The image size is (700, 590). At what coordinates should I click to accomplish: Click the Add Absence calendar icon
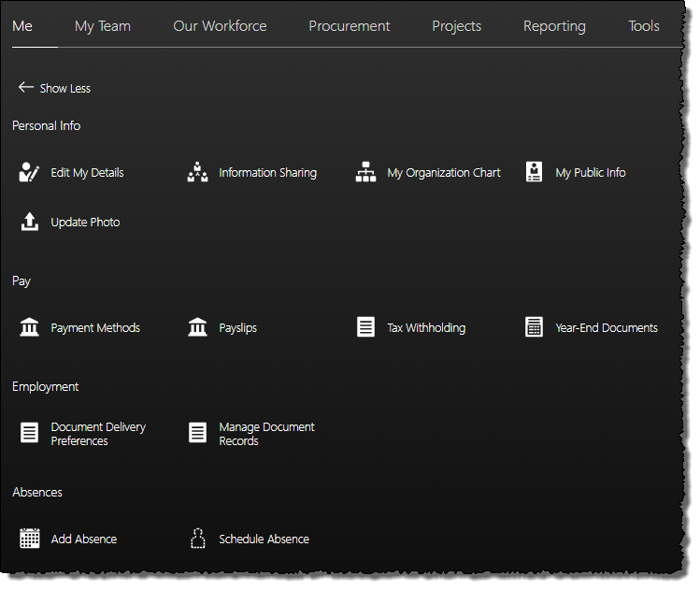tap(30, 539)
